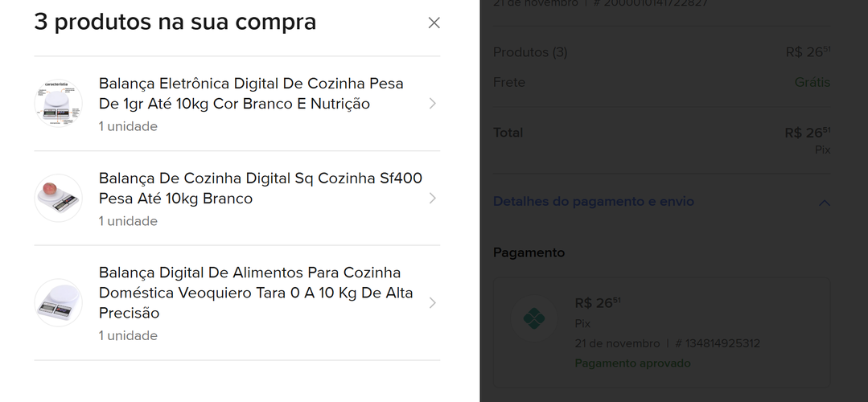868x402 pixels.
Task: Click the green Pix payment icon
Action: click(x=533, y=320)
